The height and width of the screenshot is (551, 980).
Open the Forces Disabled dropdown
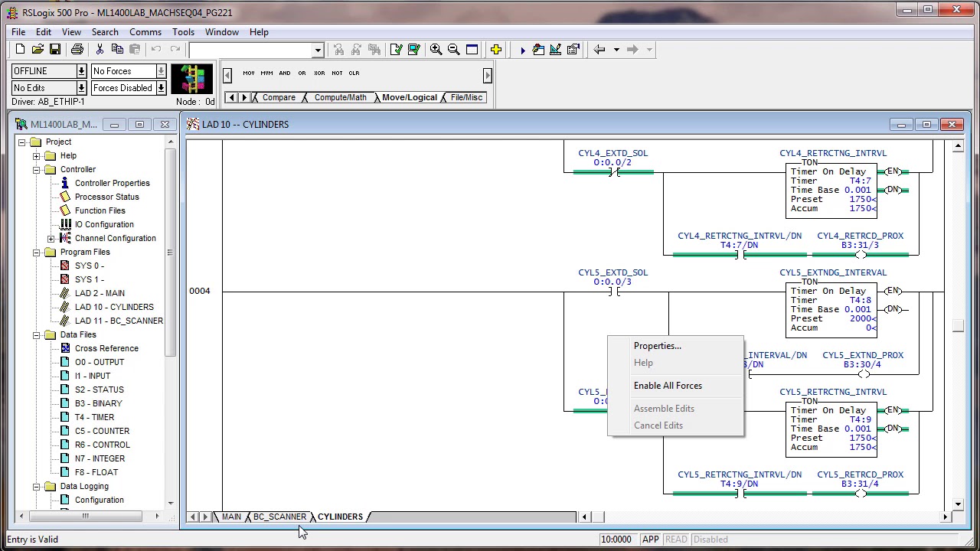click(x=161, y=88)
